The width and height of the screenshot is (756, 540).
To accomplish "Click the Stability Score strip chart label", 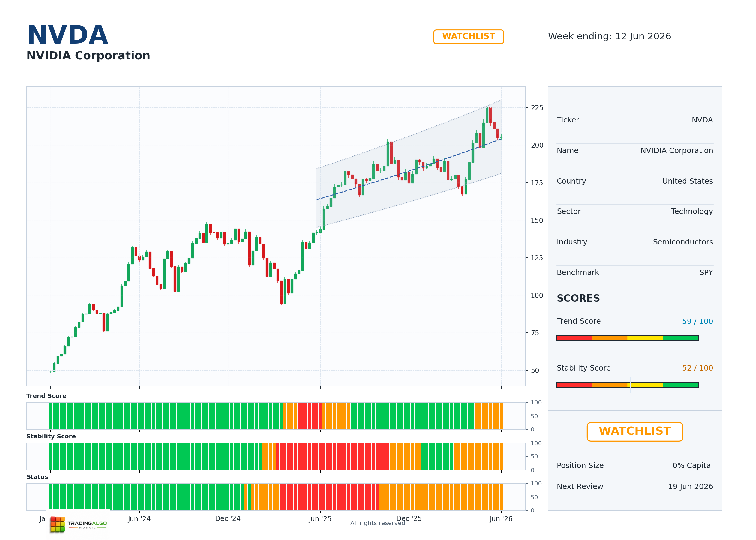I will [x=51, y=436].
